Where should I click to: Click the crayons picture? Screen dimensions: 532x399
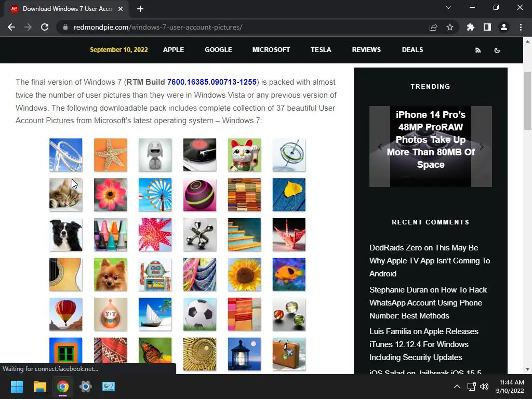(111, 235)
